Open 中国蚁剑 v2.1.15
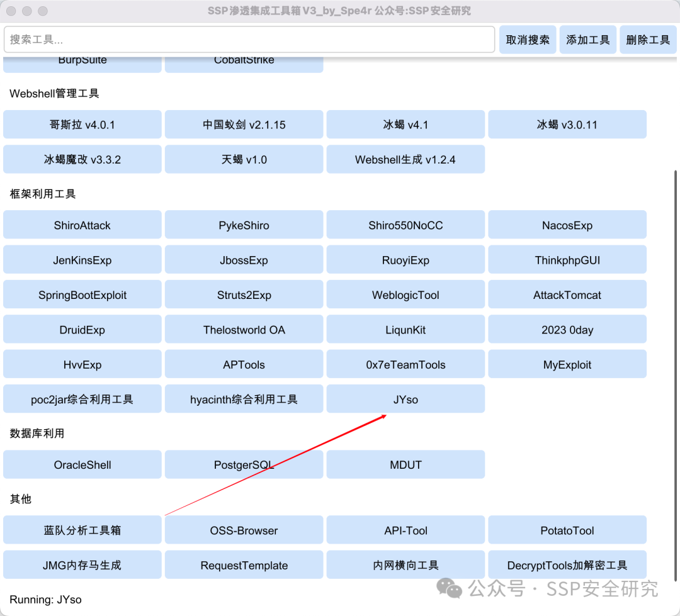This screenshot has height=616, width=680. [244, 125]
